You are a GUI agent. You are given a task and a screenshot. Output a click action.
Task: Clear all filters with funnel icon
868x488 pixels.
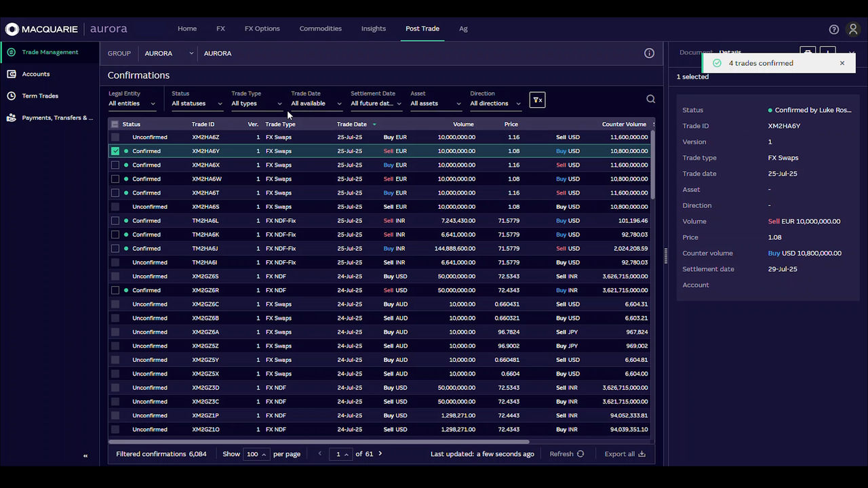click(x=537, y=100)
